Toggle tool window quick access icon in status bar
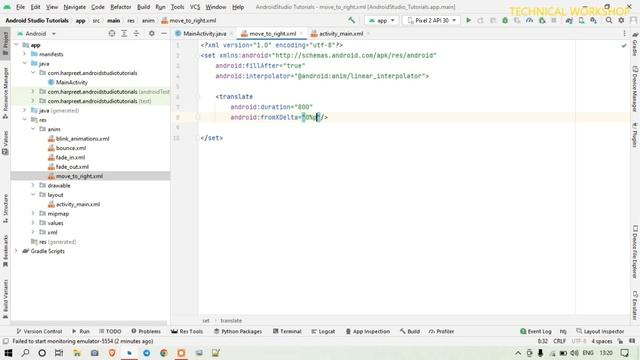Viewport: 640px width, 360px height. point(5,341)
